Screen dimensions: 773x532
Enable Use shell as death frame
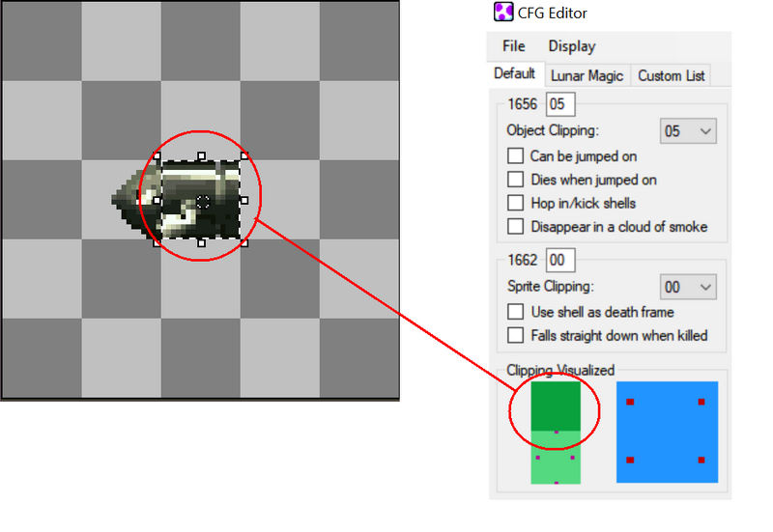516,312
